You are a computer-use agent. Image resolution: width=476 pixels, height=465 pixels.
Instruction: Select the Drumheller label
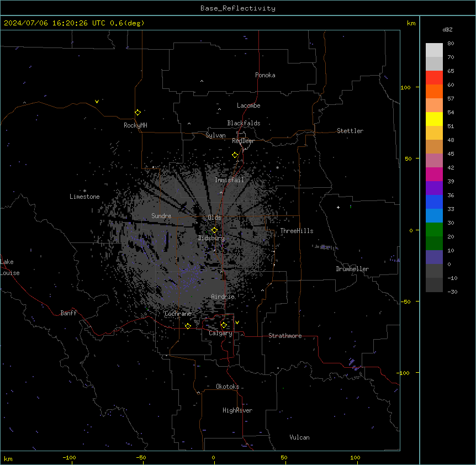pyautogui.click(x=352, y=269)
